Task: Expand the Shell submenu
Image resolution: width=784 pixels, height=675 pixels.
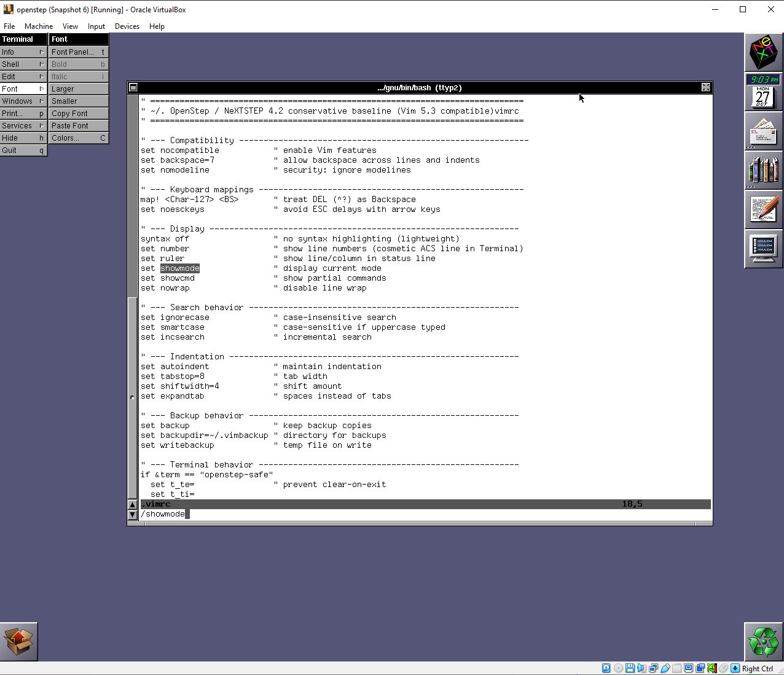Action: [23, 64]
